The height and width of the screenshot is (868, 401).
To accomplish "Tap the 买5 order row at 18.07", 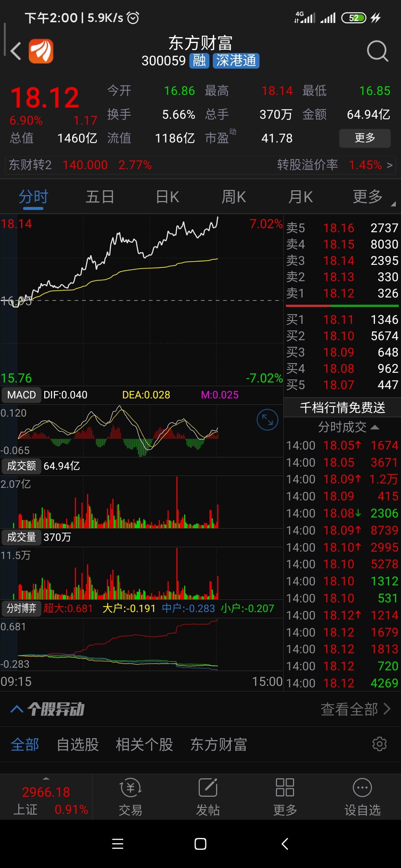I will (x=342, y=385).
